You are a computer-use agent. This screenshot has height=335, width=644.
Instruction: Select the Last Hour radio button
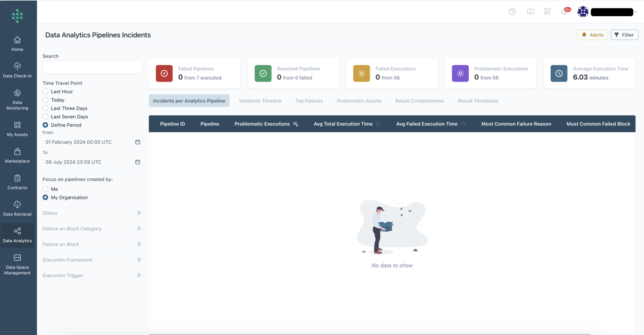tap(46, 91)
